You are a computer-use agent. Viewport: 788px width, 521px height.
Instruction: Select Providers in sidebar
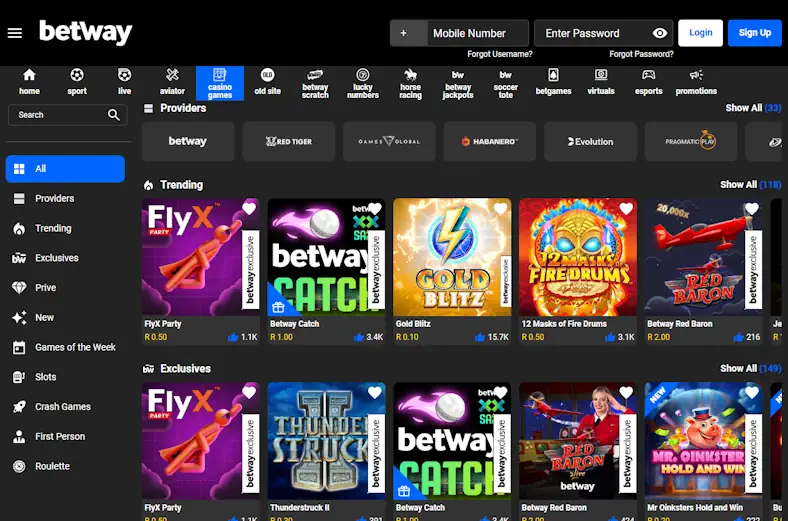(x=65, y=198)
